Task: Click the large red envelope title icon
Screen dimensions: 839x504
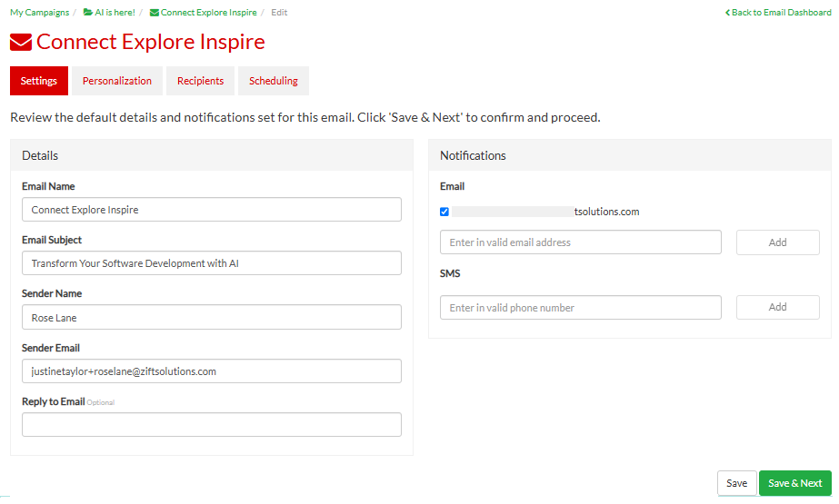Action: (21, 42)
